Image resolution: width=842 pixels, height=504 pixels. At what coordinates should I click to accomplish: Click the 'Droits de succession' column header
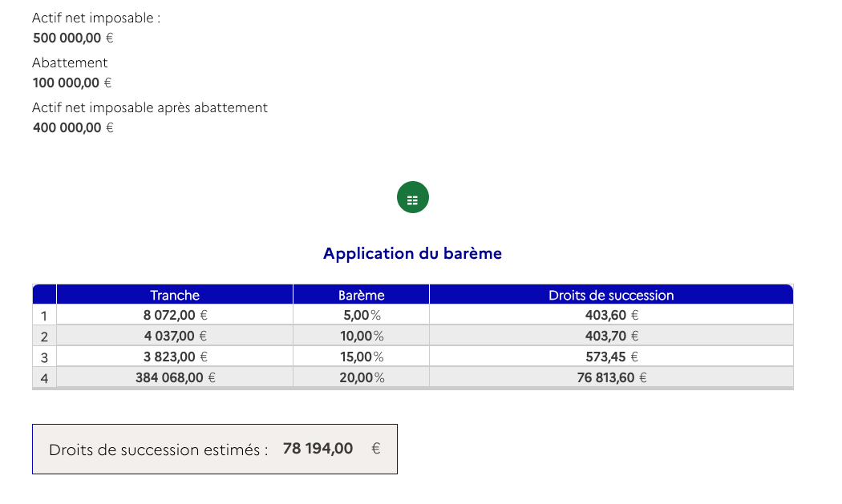[611, 295]
